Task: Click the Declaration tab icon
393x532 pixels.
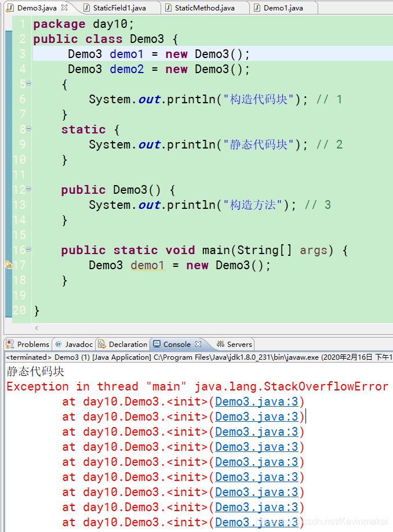Action: (x=101, y=344)
